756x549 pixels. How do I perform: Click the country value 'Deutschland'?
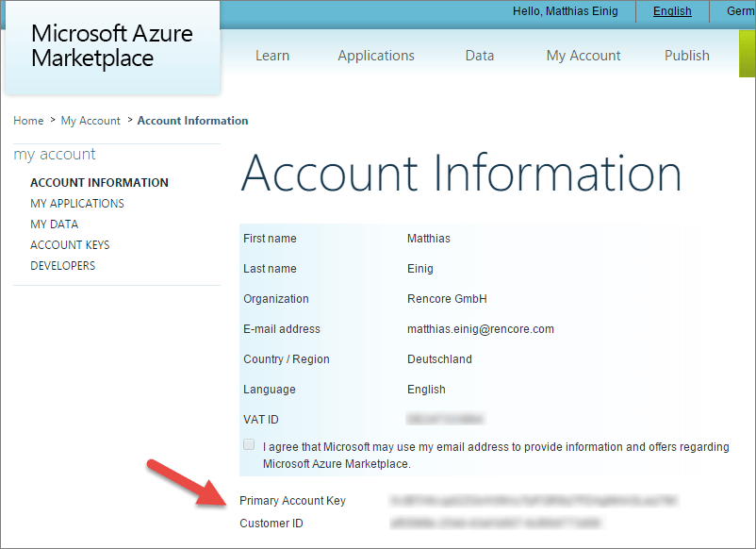(439, 358)
